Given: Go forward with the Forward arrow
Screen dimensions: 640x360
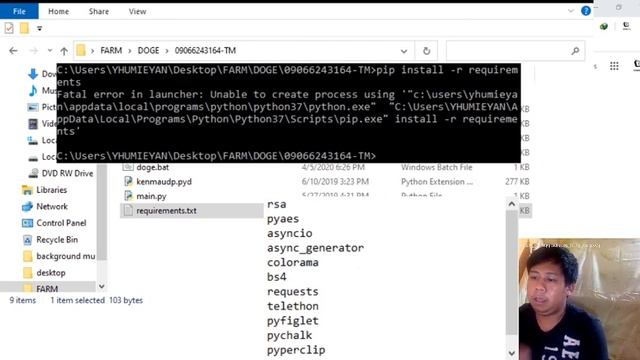Looking at the screenshot, I should (34, 51).
